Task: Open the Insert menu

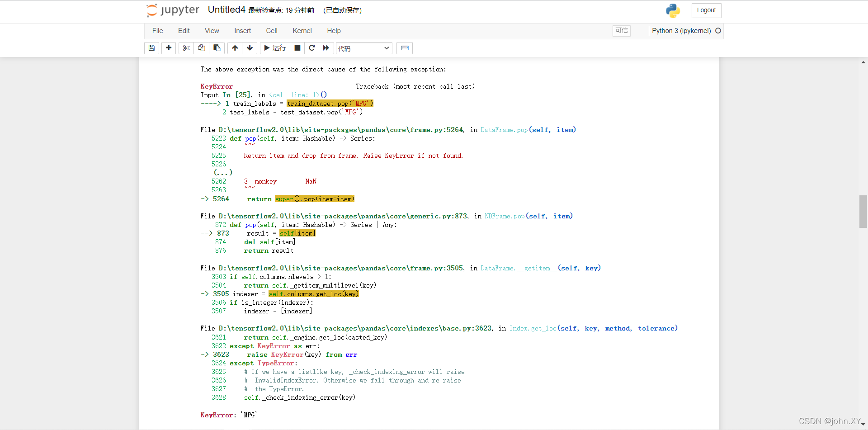Action: [242, 31]
